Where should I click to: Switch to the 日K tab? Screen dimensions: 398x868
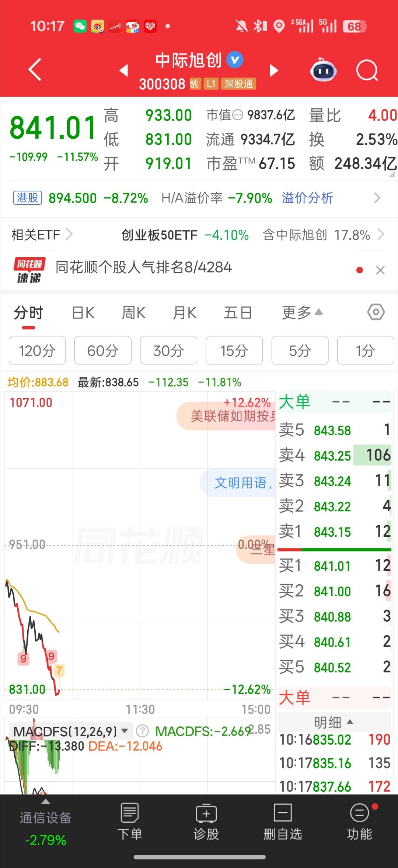(x=83, y=313)
